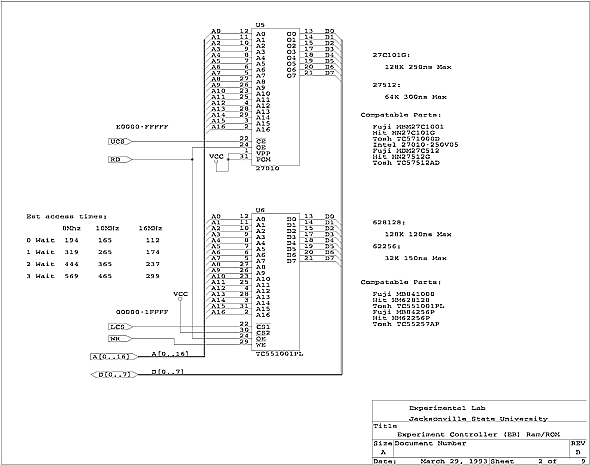Click the Intel 27010-250V05 compatible part entry
The image size is (590, 465).
pyautogui.click(x=415, y=145)
